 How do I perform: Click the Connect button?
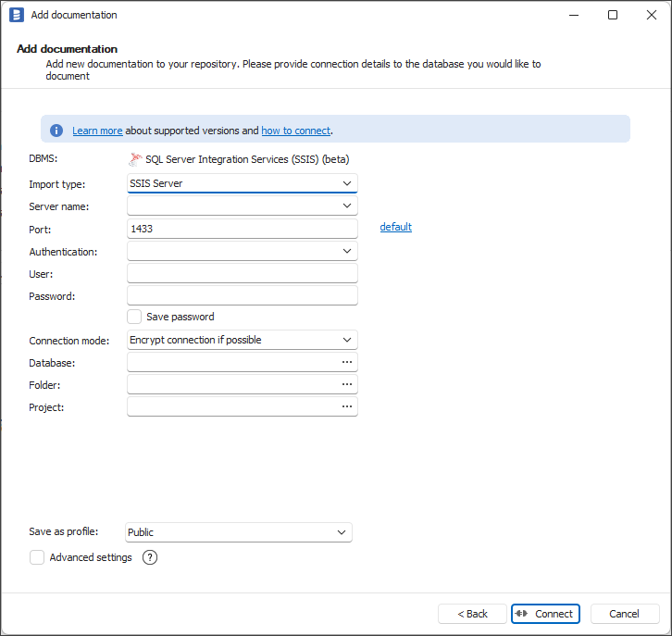[x=545, y=614]
